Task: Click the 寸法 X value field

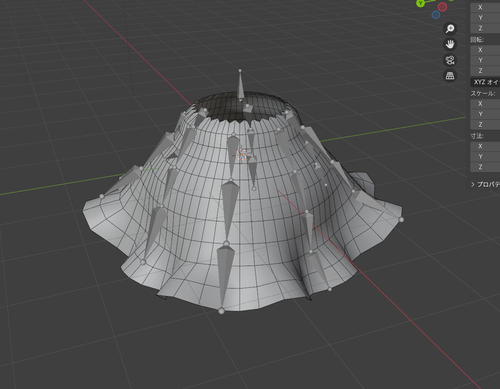Action: tap(485, 146)
